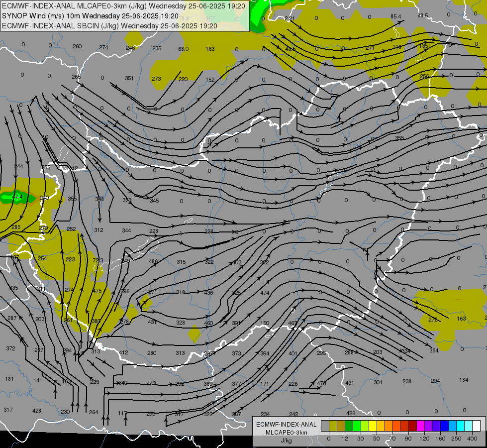Click the cyan legend swatch

461,426
